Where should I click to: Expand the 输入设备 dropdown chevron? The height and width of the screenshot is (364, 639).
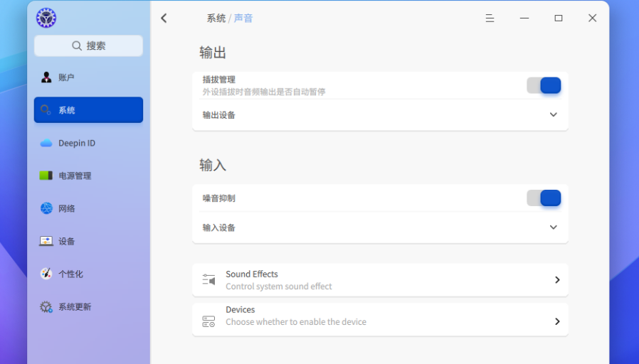pyautogui.click(x=553, y=227)
